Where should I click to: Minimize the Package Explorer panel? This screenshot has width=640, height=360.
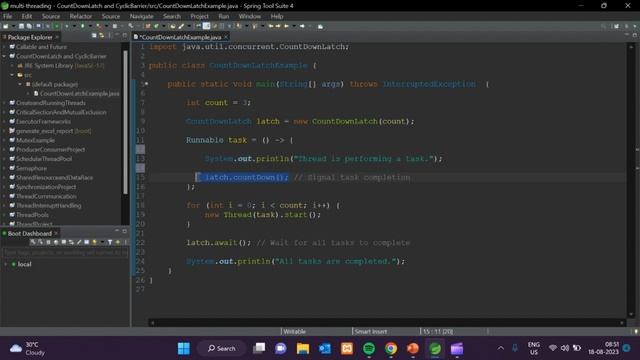tap(117, 36)
